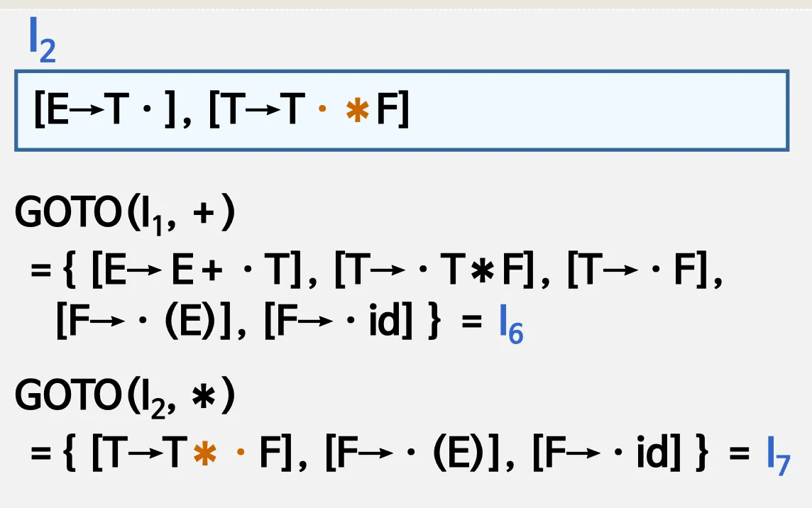
Task: Click the orange asterisk inside the blue box
Action: (357, 110)
